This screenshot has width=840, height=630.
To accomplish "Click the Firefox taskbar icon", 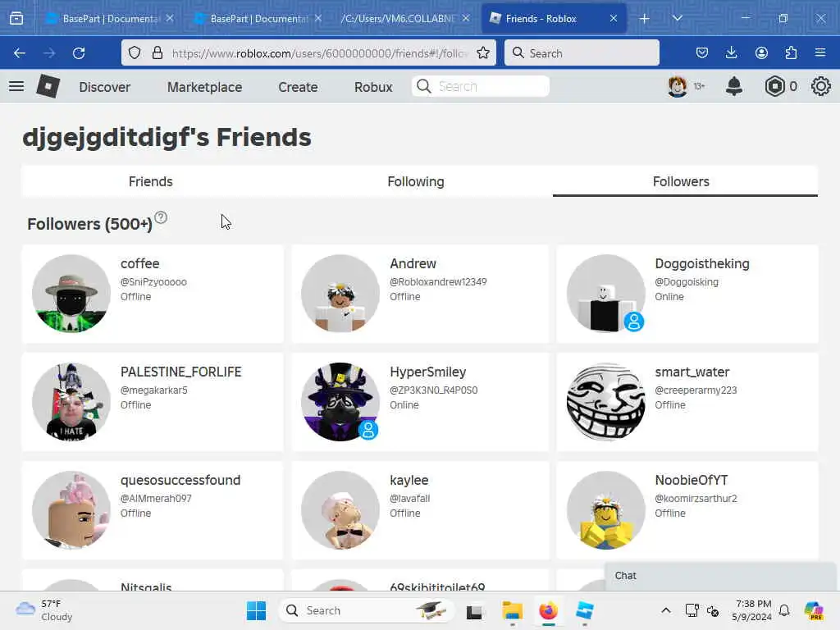I will [548, 610].
